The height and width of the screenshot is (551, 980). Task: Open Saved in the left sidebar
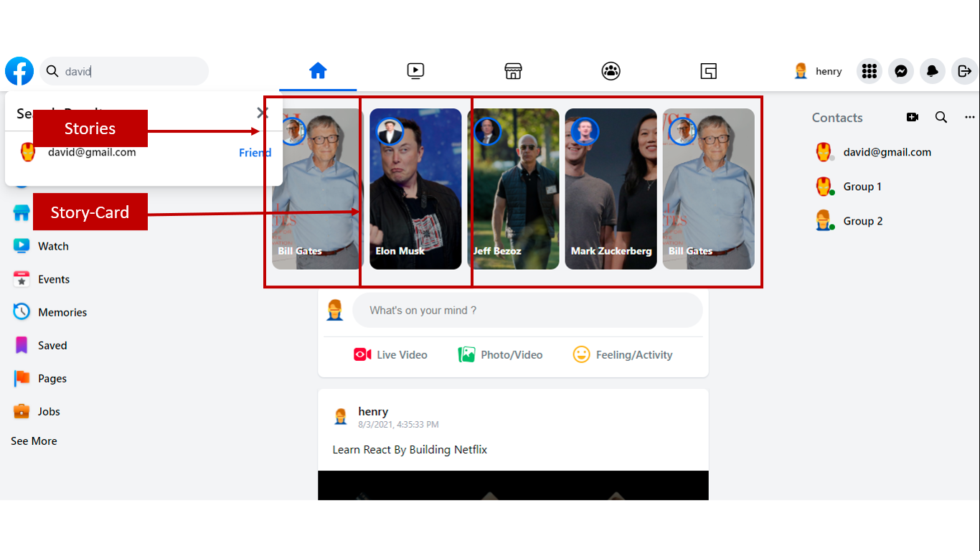pyautogui.click(x=52, y=345)
